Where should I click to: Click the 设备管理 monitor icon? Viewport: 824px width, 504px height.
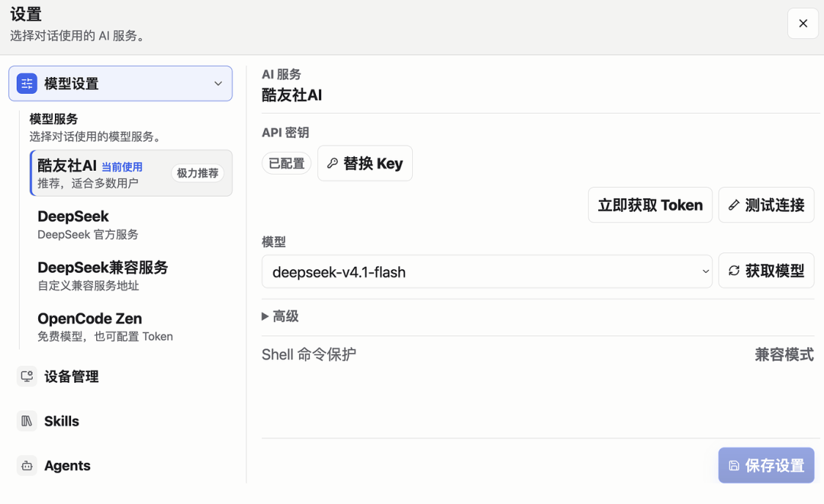point(27,377)
